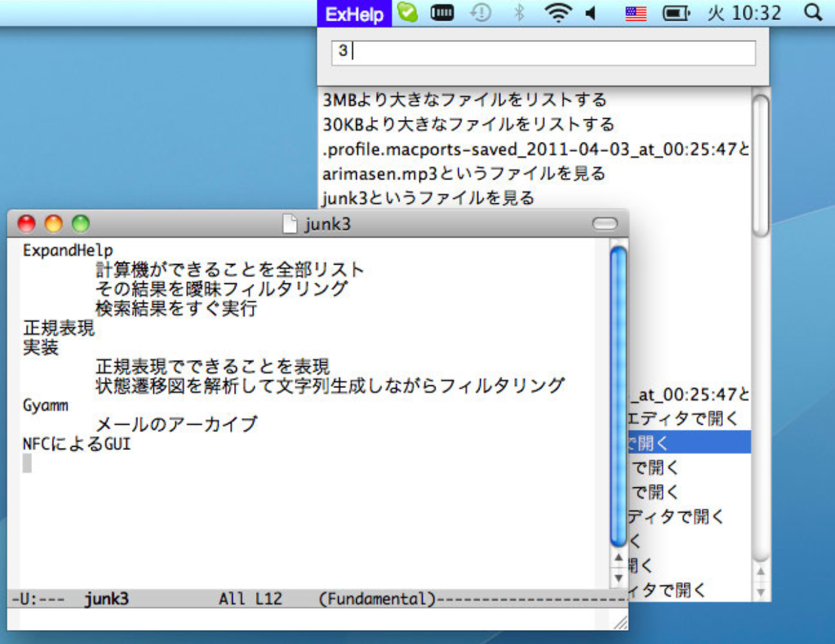Select '3MBより大きなファイルをリストする' result
The image size is (835, 644).
466,100
